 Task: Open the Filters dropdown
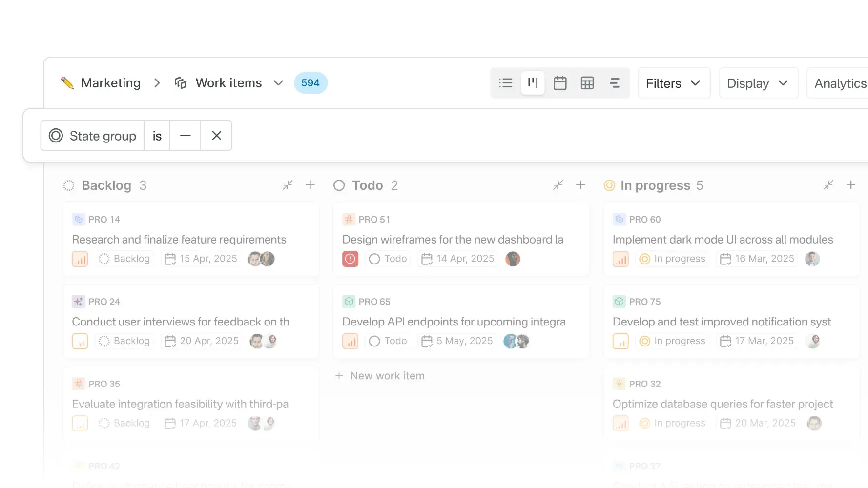click(674, 83)
